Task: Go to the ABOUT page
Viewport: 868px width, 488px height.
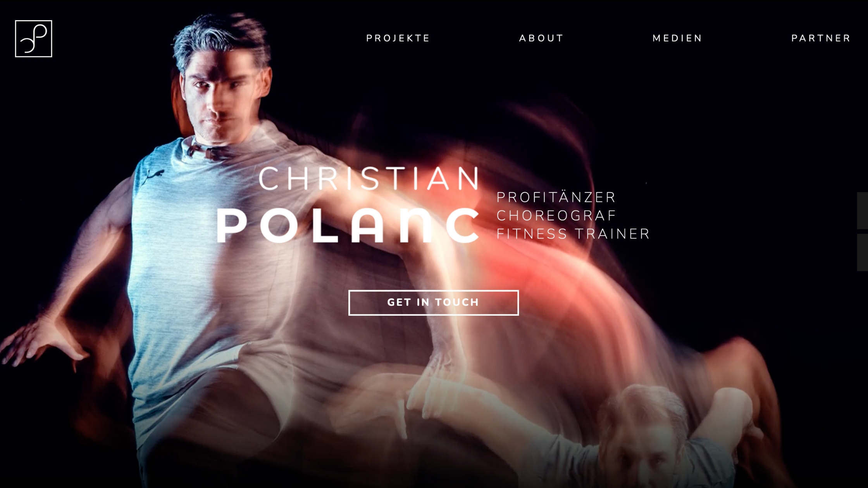Action: point(541,38)
